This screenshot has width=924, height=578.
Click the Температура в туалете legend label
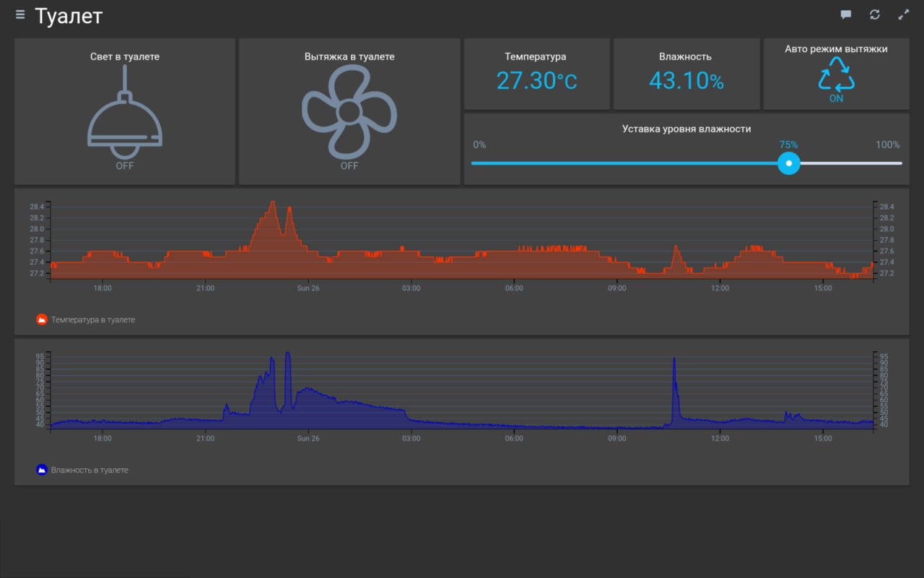pos(93,319)
